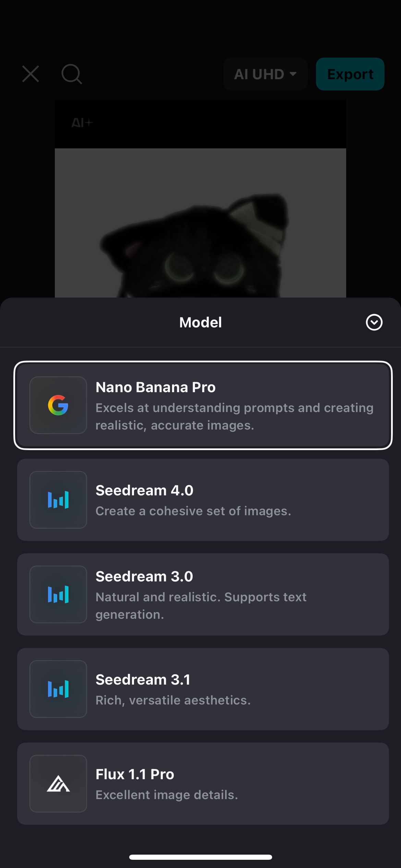Open search using the magnifier icon
This screenshot has height=868, width=401.
(x=72, y=74)
